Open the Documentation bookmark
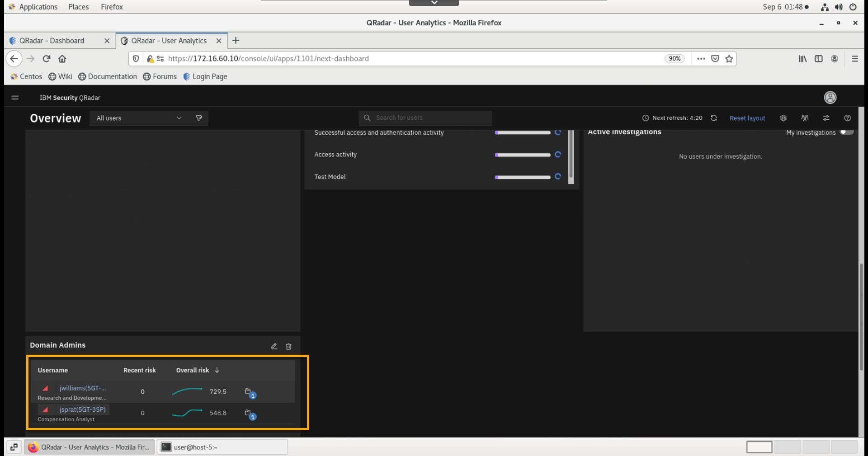Viewport: 868px width, 456px height. [108, 76]
